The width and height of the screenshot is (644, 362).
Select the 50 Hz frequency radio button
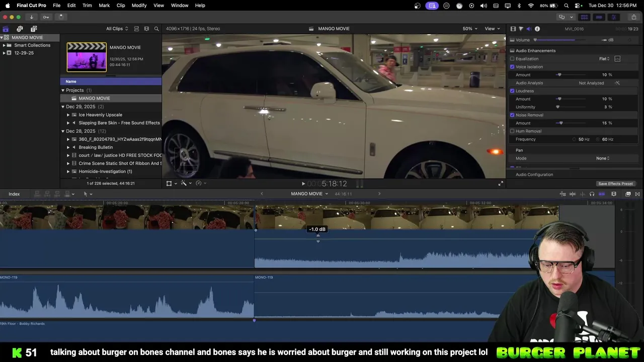(574, 139)
